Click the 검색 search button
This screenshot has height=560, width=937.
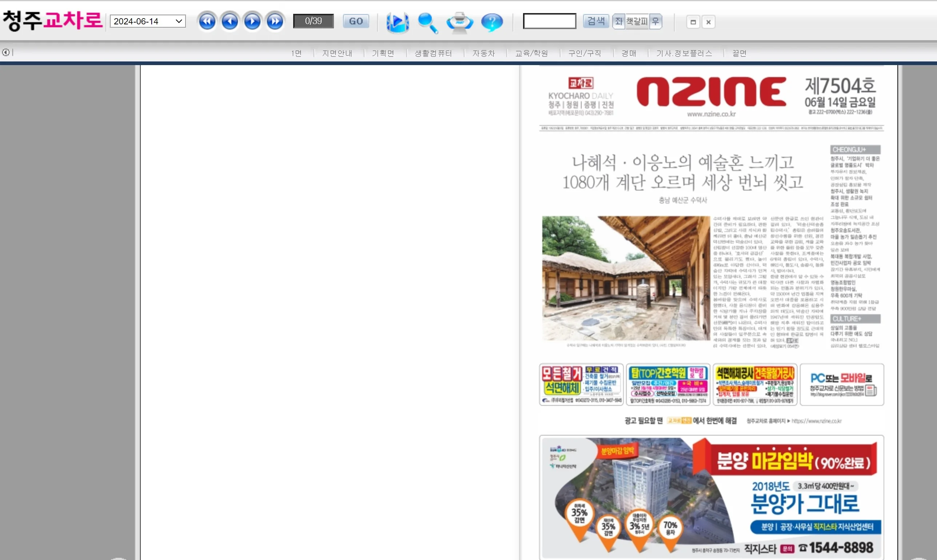click(596, 21)
